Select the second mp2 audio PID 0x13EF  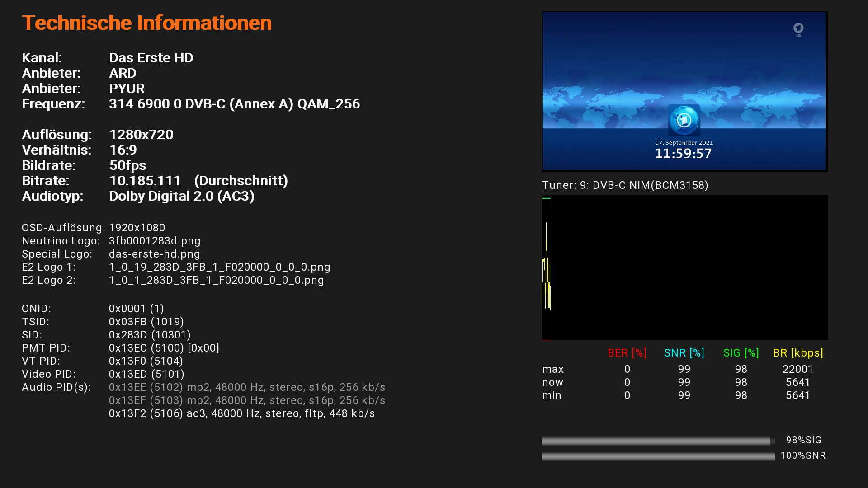pyautogui.click(x=247, y=400)
